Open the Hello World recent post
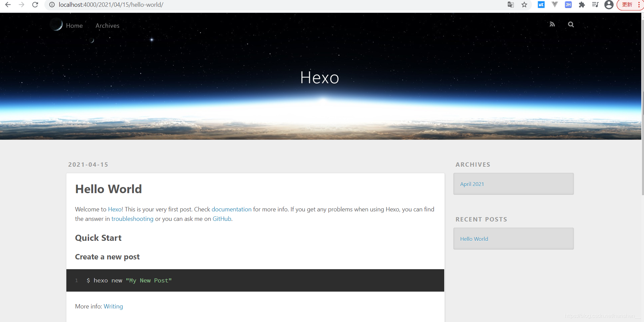Image resolution: width=644 pixels, height=322 pixels. point(474,239)
